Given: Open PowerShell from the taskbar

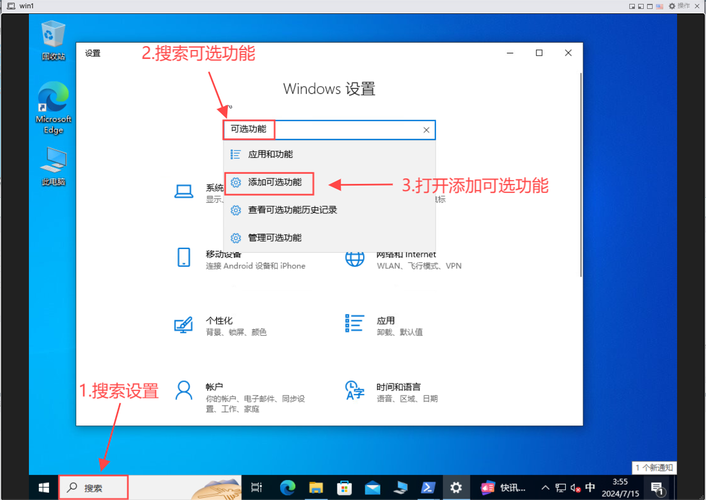Looking at the screenshot, I should tap(428, 487).
